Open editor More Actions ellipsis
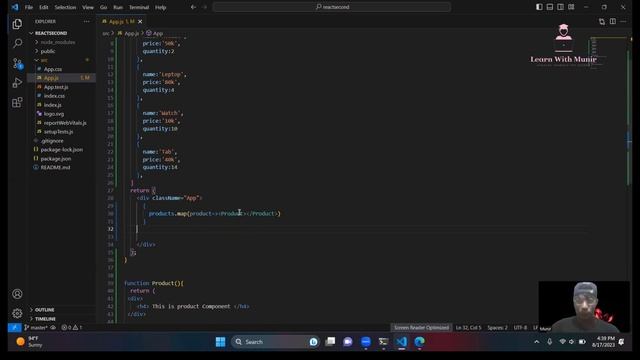Image resolution: width=640 pixels, height=360 pixels. (623, 21)
